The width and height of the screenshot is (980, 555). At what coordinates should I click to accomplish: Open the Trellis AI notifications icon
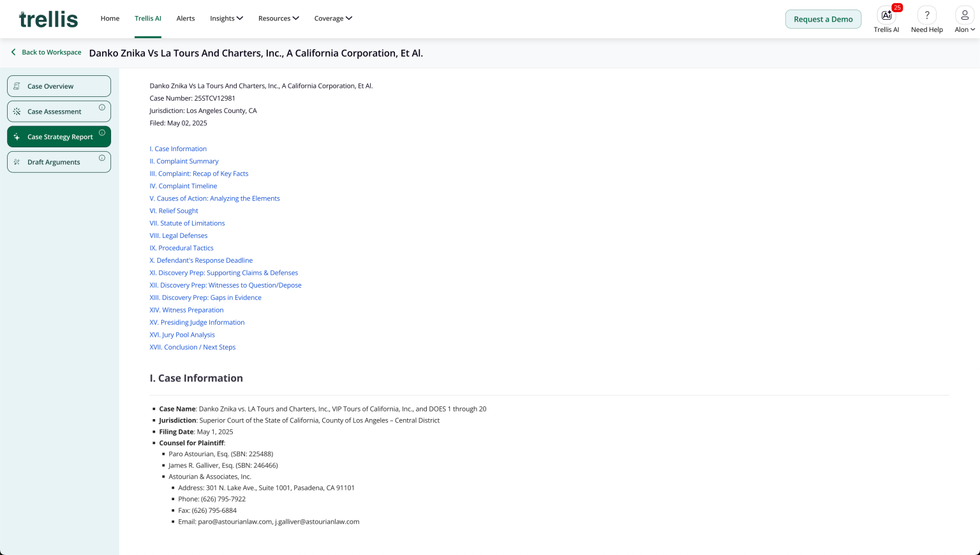point(886,16)
